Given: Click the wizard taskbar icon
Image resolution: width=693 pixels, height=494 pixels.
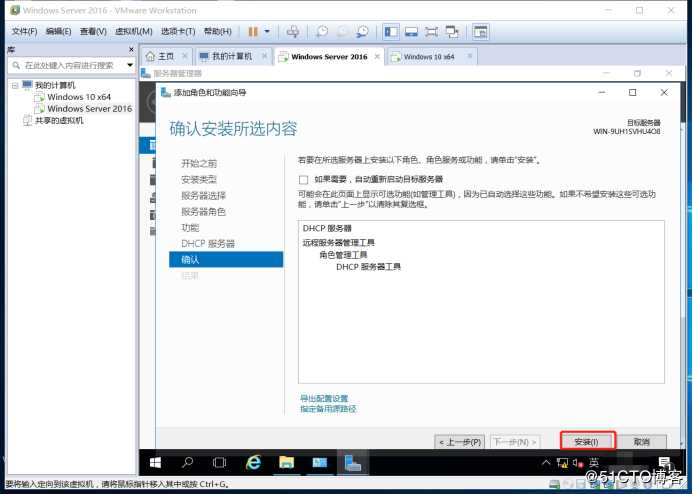Looking at the screenshot, I should pyautogui.click(x=353, y=463).
